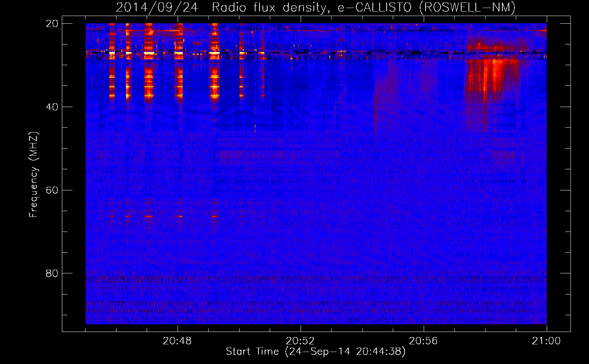589x364 pixels.
Task: Click the 20:48 time axis label
Action: [x=177, y=341]
